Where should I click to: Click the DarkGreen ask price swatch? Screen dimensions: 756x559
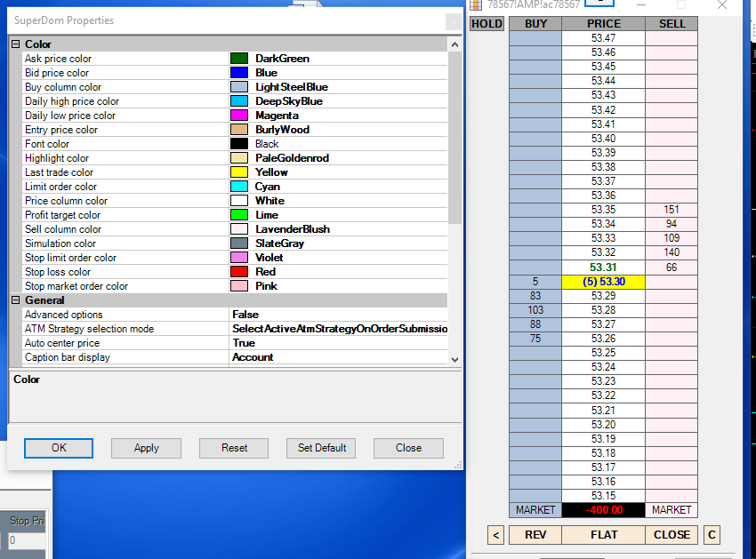[x=239, y=59]
